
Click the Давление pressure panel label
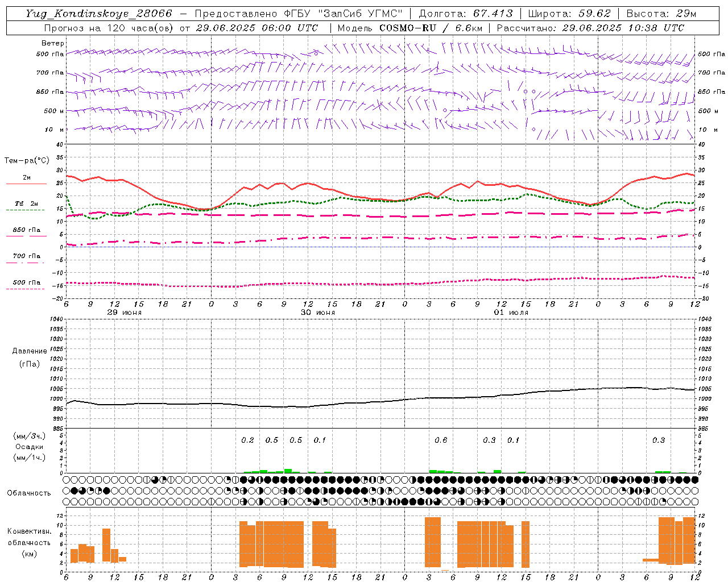[30, 351]
